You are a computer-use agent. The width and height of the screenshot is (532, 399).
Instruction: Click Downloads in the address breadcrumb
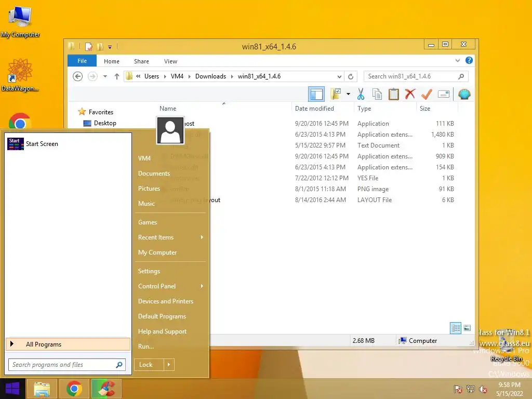(x=211, y=76)
